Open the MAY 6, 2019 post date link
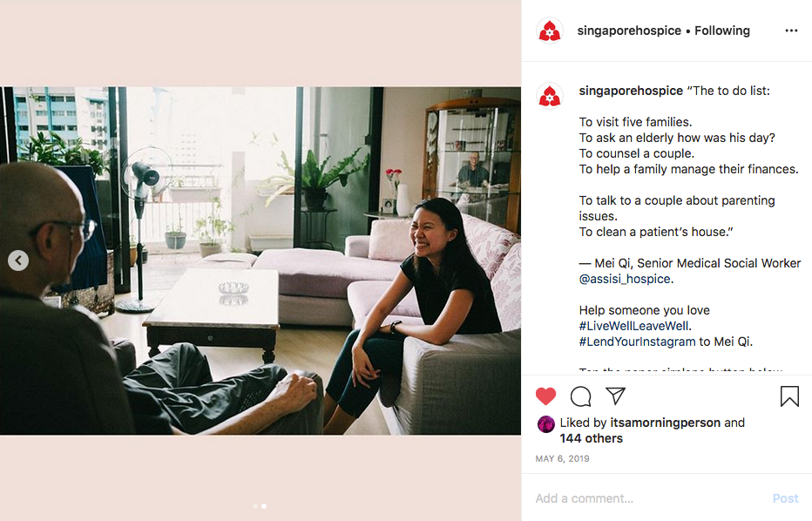This screenshot has width=812, height=521. pyautogui.click(x=563, y=459)
